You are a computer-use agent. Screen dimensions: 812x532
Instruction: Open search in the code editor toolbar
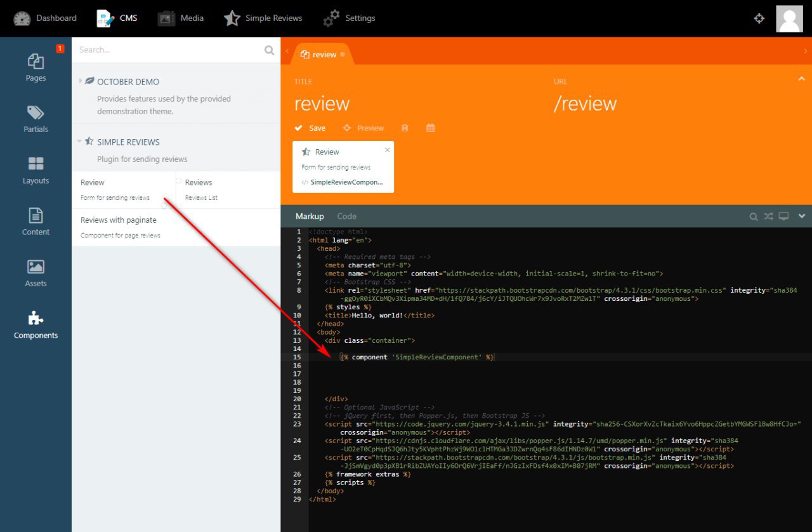754,216
